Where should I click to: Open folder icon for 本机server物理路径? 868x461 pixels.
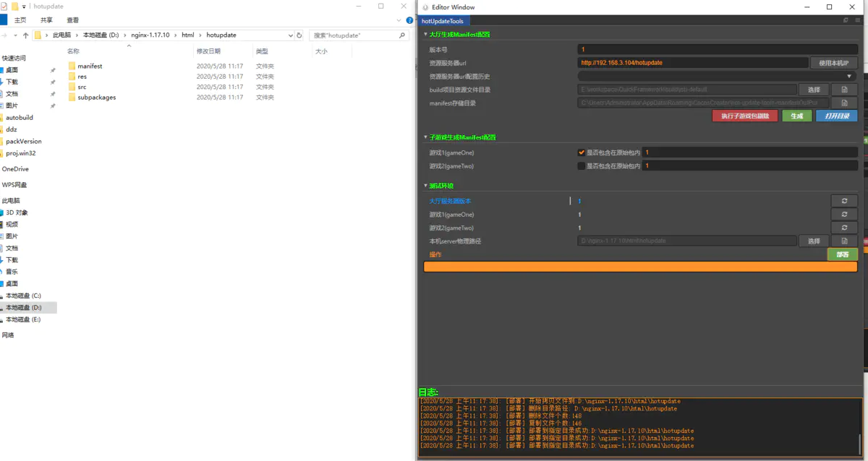tap(844, 241)
